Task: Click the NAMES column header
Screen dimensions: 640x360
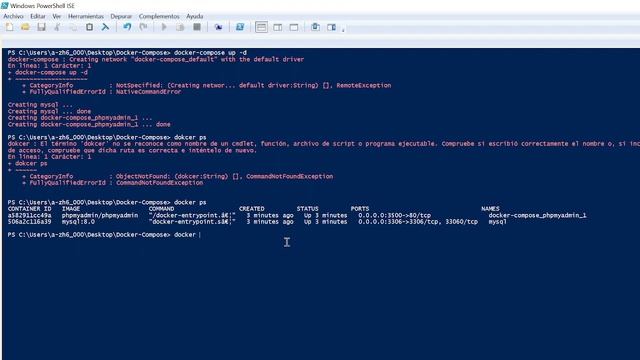Action: click(x=490, y=209)
